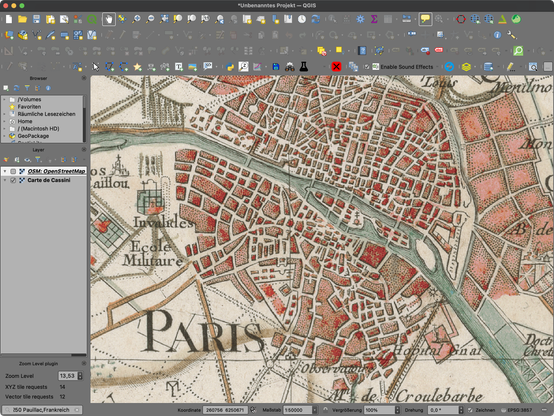Screen dimensions: 554x416
Task: Adjust the Zoom Level spinner arrows
Action: (80, 376)
